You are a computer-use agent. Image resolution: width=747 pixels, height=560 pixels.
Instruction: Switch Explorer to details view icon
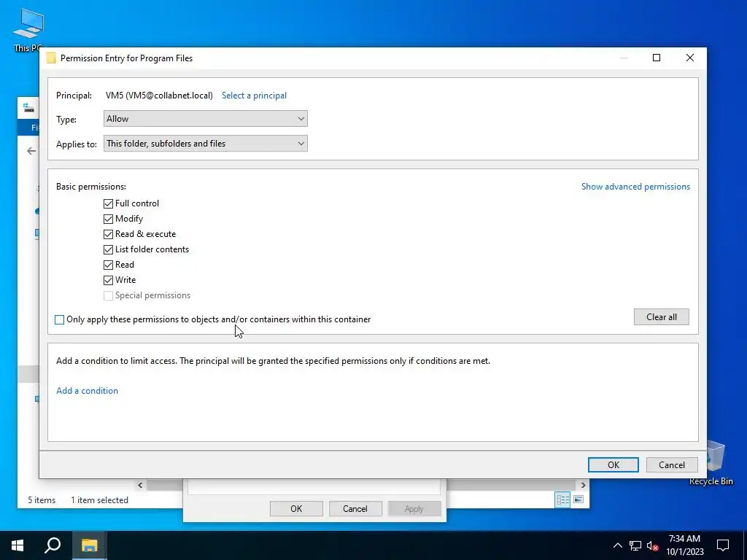pyautogui.click(x=562, y=499)
